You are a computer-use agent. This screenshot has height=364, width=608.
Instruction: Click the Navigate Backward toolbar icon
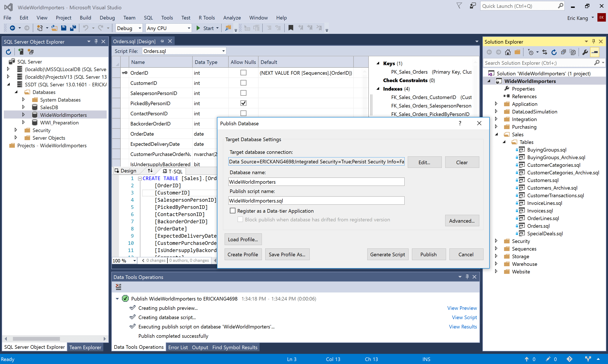click(x=12, y=28)
